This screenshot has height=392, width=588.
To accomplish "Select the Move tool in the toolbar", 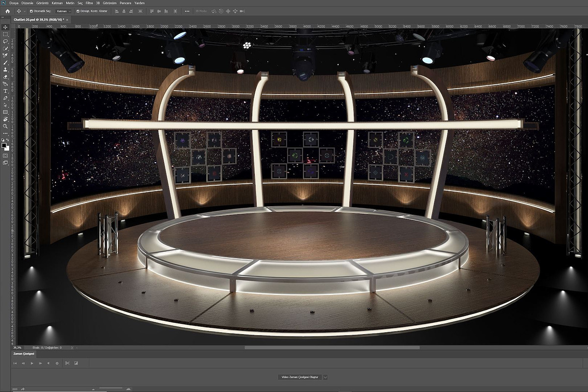I will (x=5, y=27).
